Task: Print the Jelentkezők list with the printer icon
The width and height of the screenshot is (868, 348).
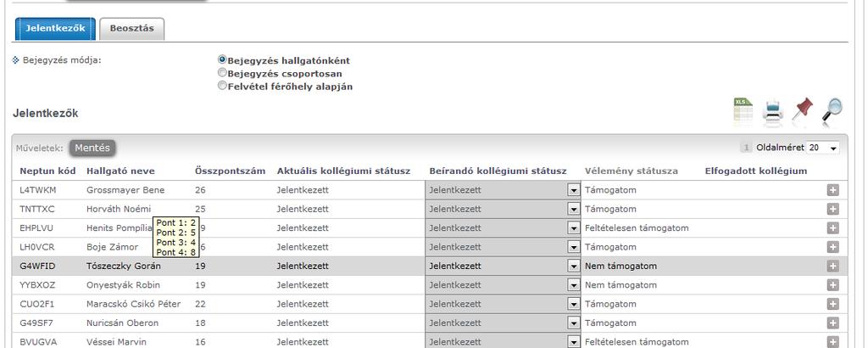Action: (x=772, y=111)
